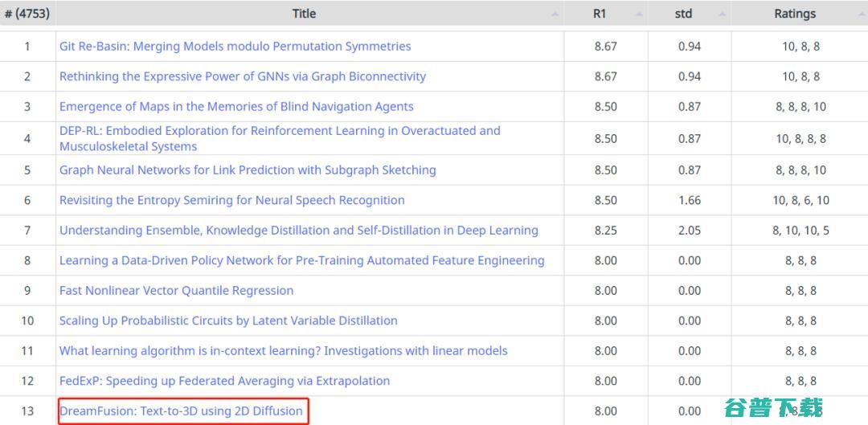Click the sort arrow in the Title column header
The height and width of the screenshot is (425, 868).
[x=555, y=14]
